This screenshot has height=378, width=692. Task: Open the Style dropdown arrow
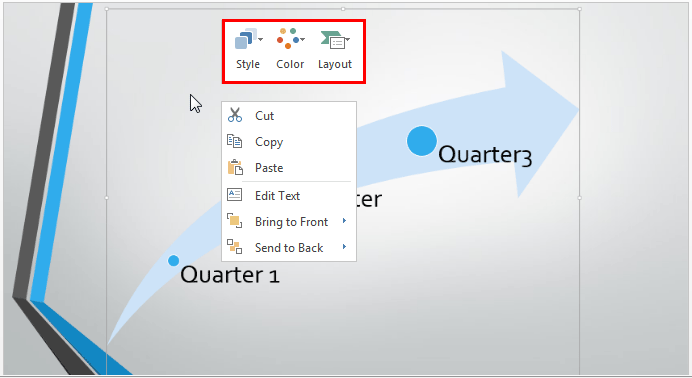(260, 40)
